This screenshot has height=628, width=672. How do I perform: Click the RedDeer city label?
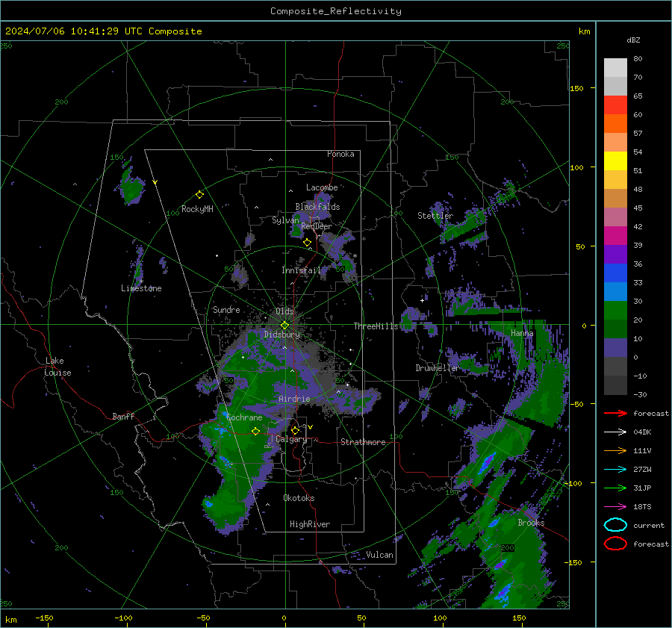pyautogui.click(x=317, y=226)
